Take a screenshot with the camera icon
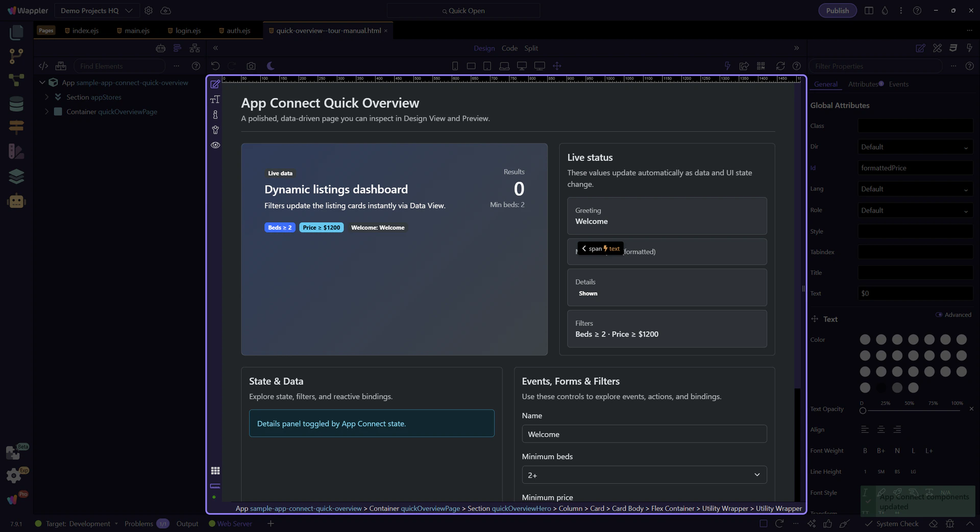This screenshot has width=980, height=532. click(251, 66)
